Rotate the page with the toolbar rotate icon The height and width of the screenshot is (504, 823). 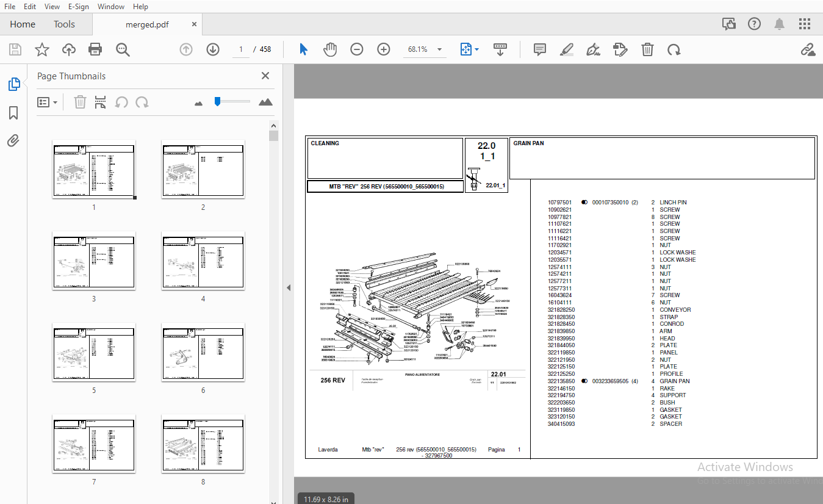point(674,49)
